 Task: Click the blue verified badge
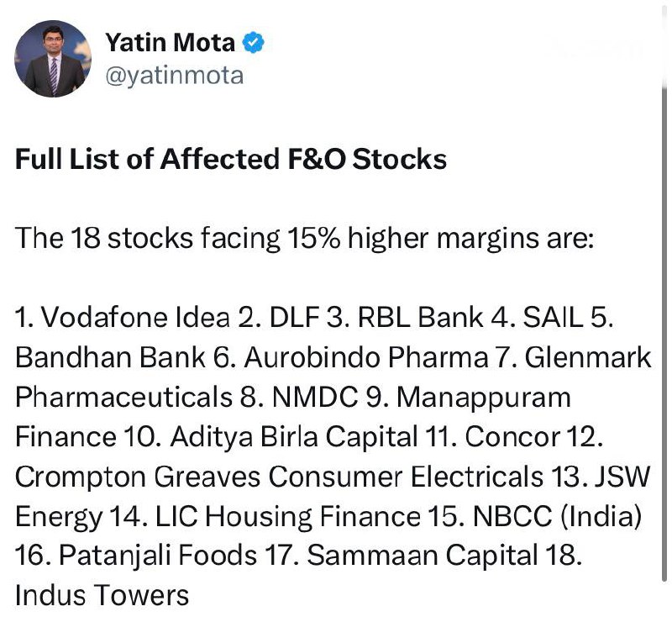(254, 41)
